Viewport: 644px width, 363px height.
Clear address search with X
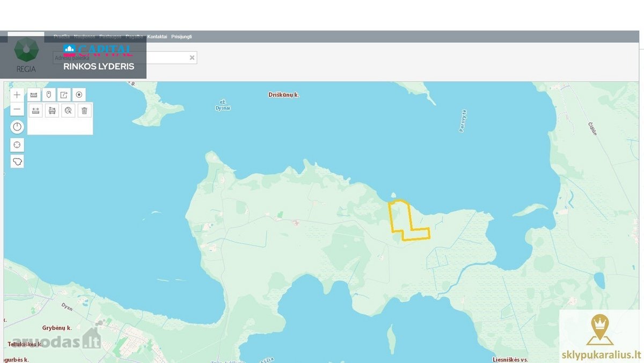tap(192, 57)
